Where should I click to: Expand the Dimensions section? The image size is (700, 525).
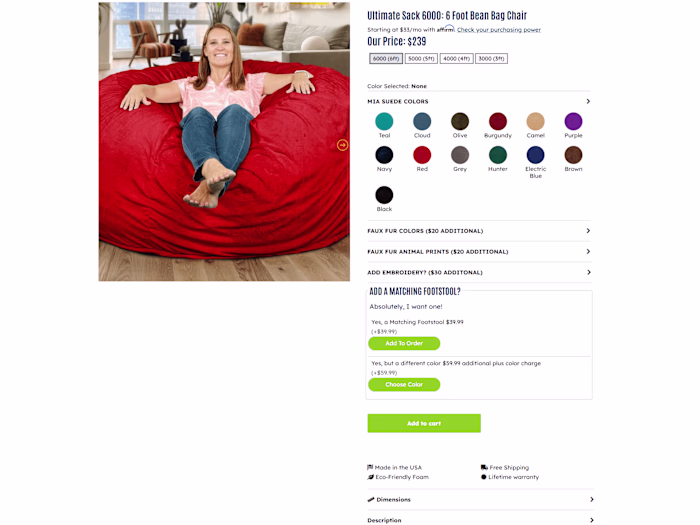[480, 500]
